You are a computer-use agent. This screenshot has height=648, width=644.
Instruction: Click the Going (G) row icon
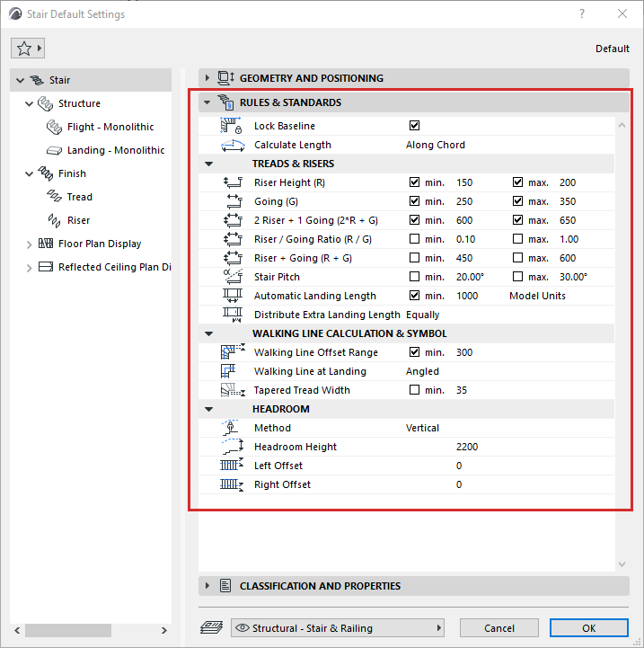(234, 201)
